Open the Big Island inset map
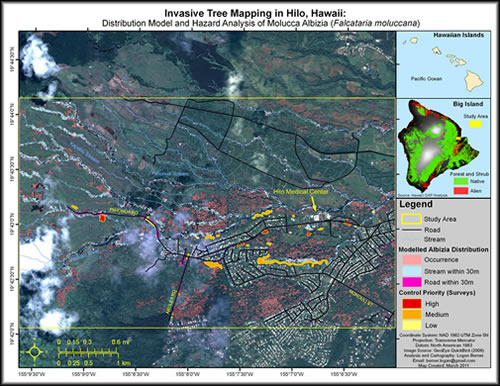 (444, 148)
